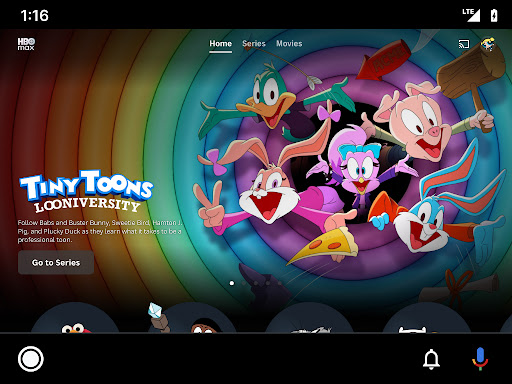
Task: Check the LTE signal indicator
Action: click(x=471, y=15)
